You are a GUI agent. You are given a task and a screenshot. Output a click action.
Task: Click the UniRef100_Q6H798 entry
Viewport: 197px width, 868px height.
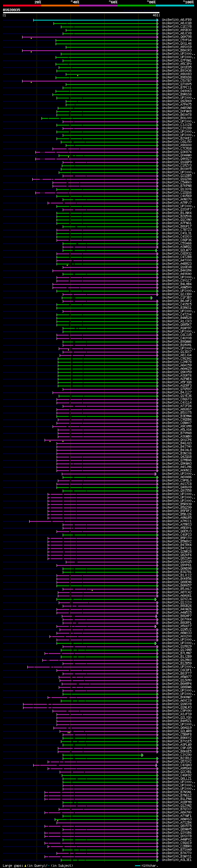[176, 37]
